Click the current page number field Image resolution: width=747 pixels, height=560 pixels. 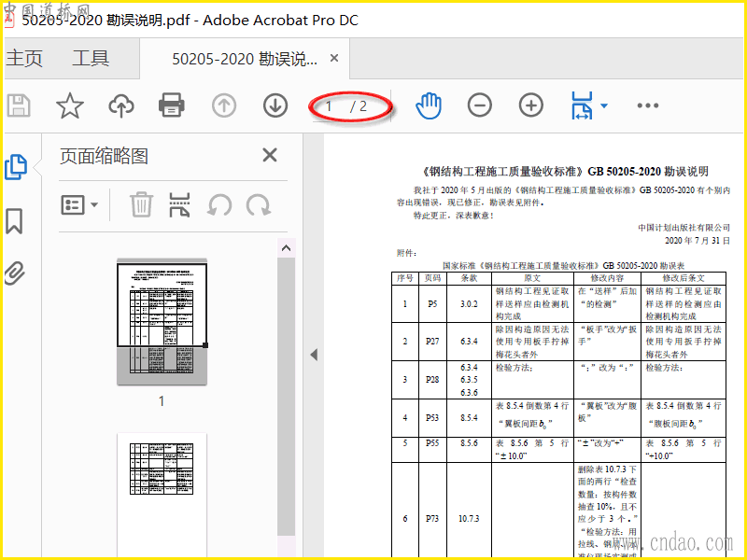tap(330, 106)
